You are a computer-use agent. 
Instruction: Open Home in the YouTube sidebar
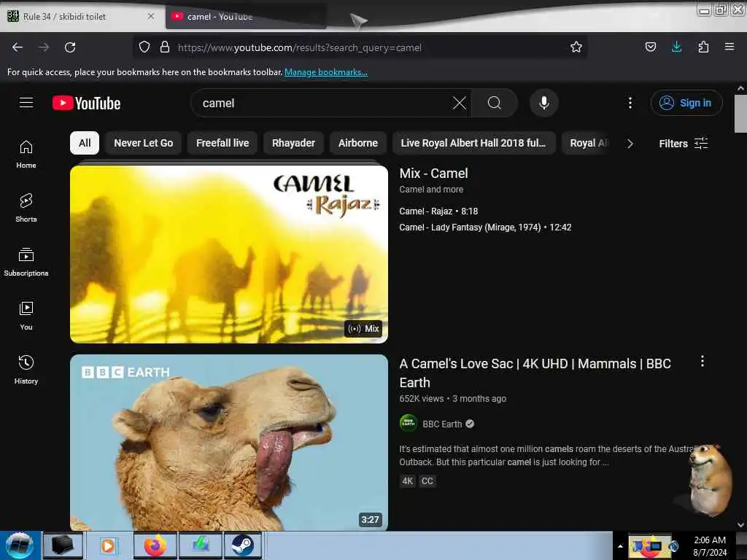(x=26, y=155)
